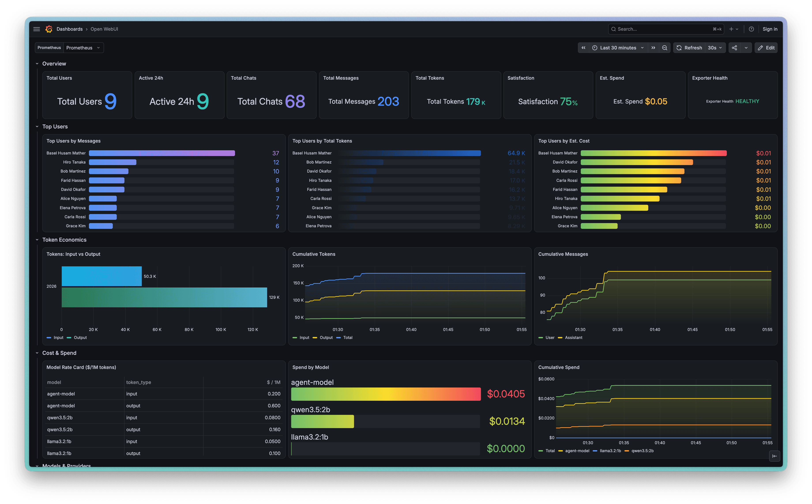Click the Edit dashboard button
812x504 pixels.
(x=766, y=48)
